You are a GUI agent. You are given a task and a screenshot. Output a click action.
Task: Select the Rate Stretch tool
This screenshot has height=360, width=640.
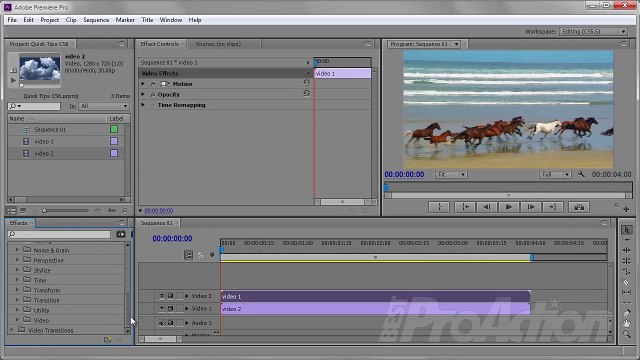click(627, 271)
